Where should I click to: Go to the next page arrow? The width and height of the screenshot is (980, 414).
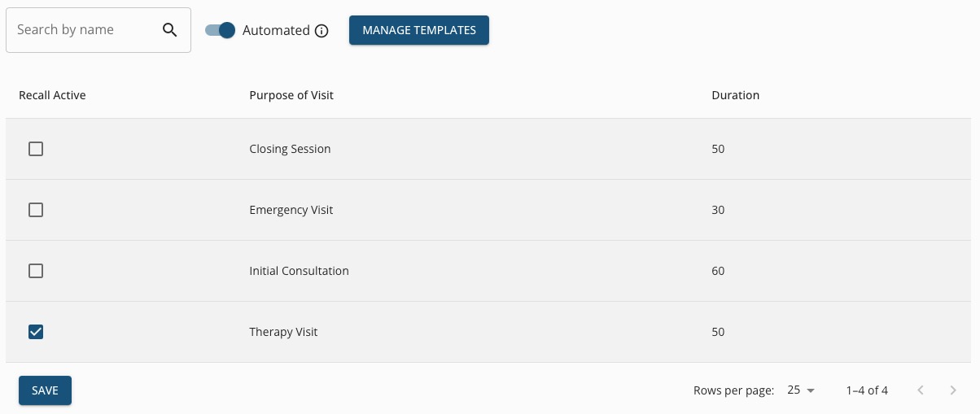953,390
